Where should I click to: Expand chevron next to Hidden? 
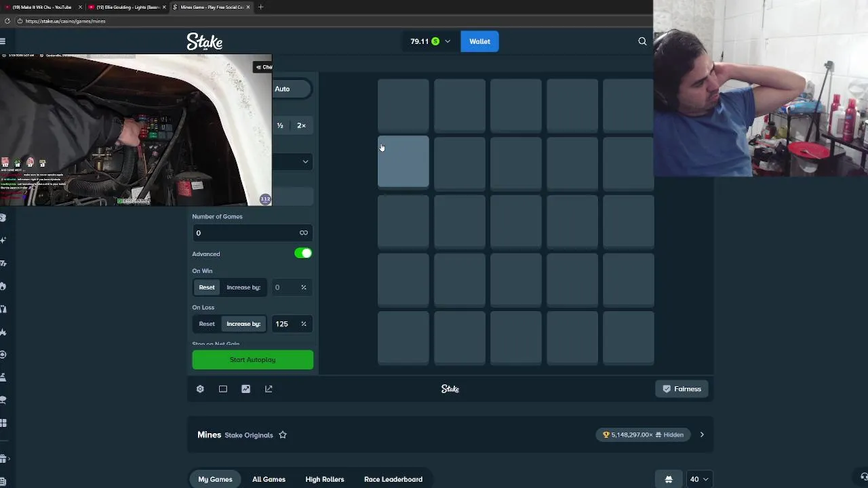click(702, 434)
